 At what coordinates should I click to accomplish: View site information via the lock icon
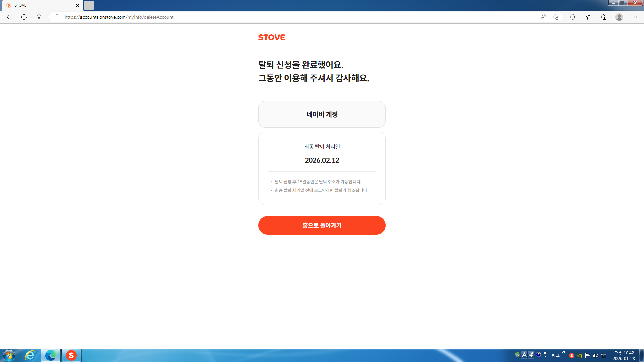(57, 17)
